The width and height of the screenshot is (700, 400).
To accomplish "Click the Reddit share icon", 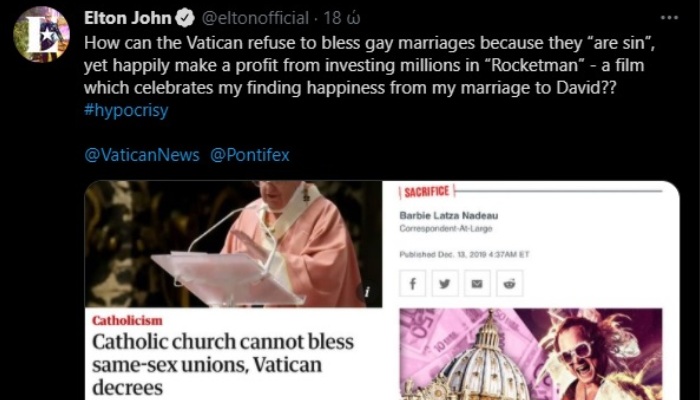I will tap(509, 283).
